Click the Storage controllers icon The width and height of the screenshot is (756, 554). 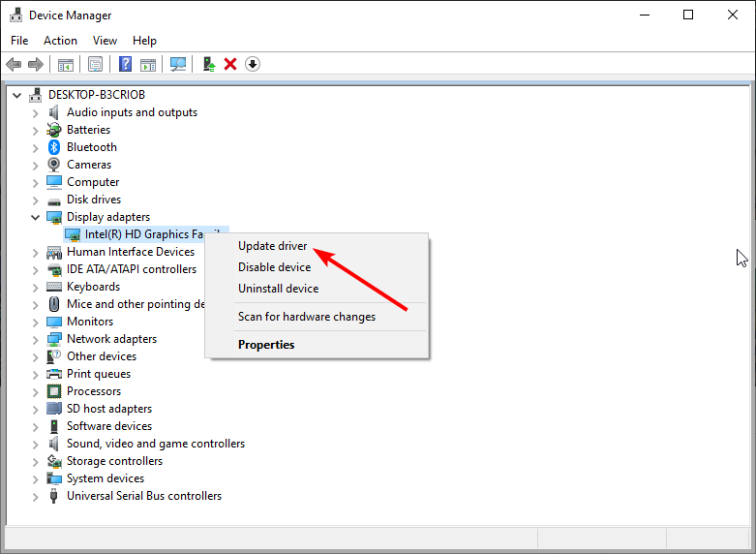(x=54, y=461)
